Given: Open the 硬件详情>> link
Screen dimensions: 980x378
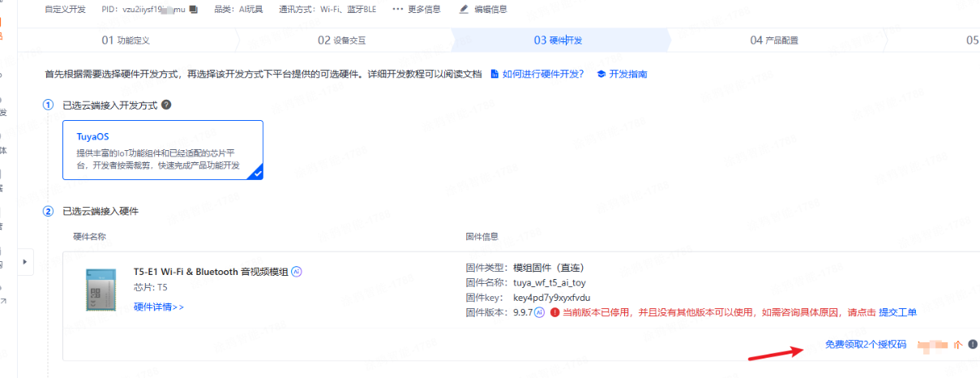Looking at the screenshot, I should tap(159, 307).
